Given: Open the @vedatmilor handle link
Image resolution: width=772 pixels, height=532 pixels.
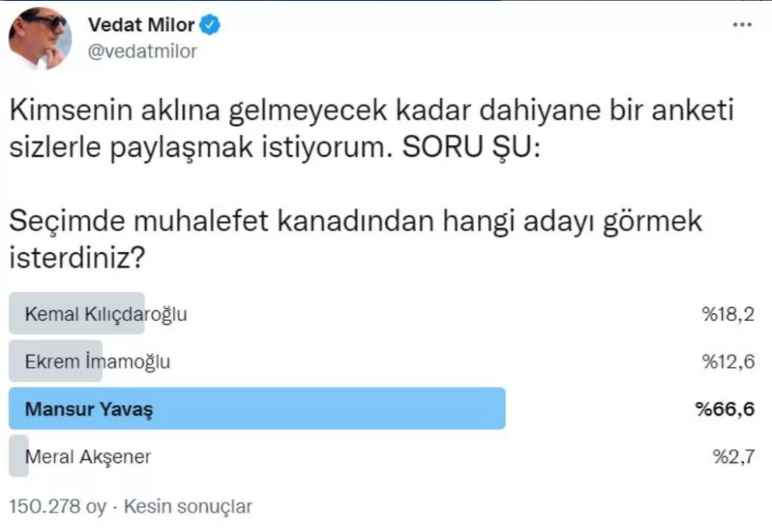Looking at the screenshot, I should [x=142, y=51].
